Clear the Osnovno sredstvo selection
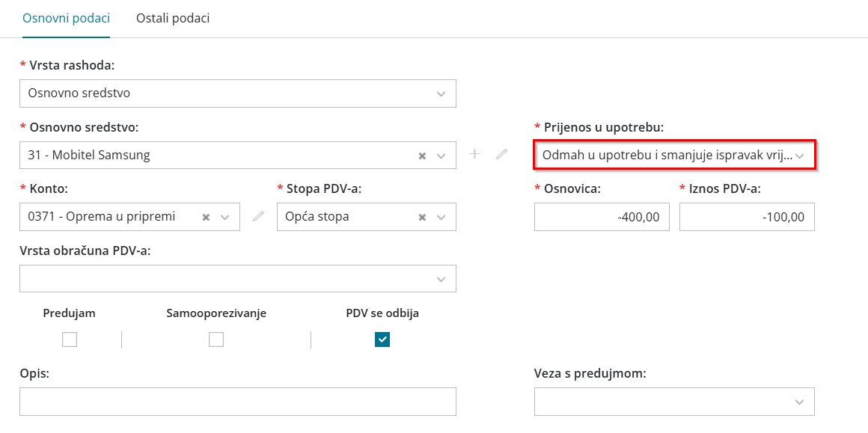 point(422,156)
